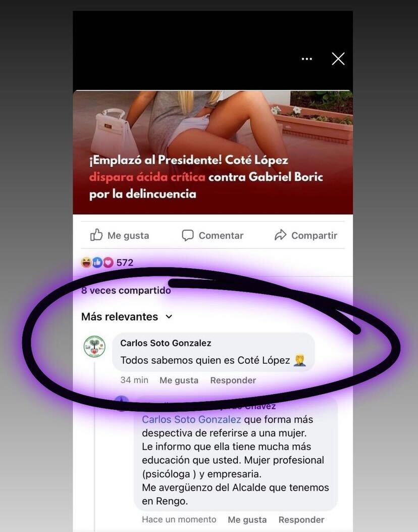Open the laughing reaction emoji

click(86, 262)
